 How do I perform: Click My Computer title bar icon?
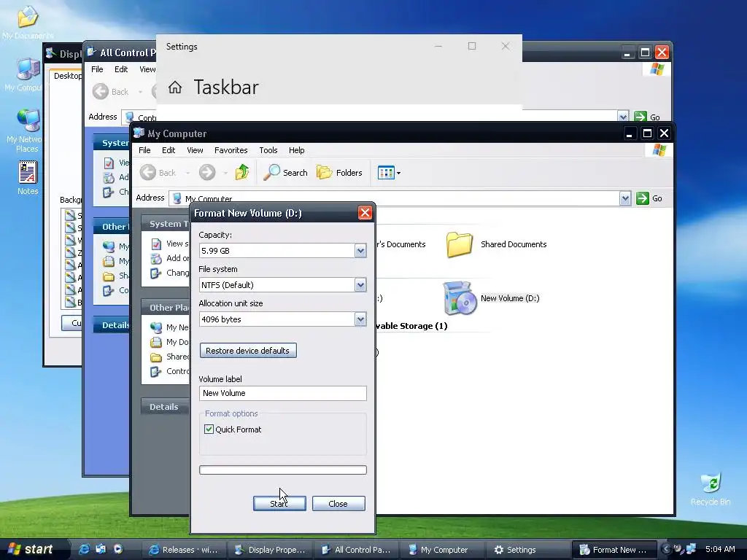[x=139, y=133]
